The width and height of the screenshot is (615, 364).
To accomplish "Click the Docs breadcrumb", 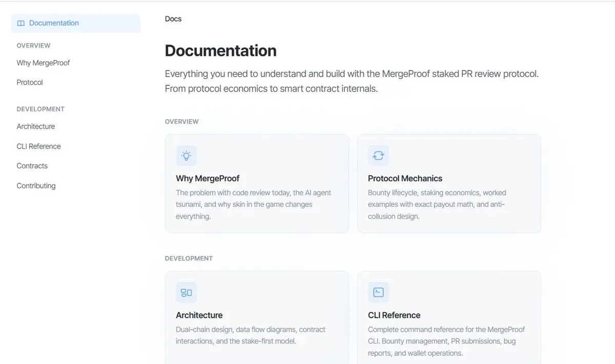I will point(173,19).
